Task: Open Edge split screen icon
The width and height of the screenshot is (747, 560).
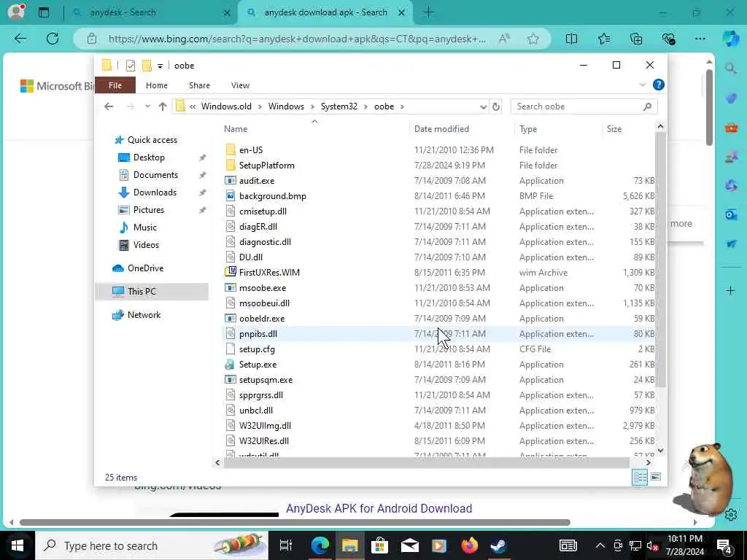Action: point(571,39)
